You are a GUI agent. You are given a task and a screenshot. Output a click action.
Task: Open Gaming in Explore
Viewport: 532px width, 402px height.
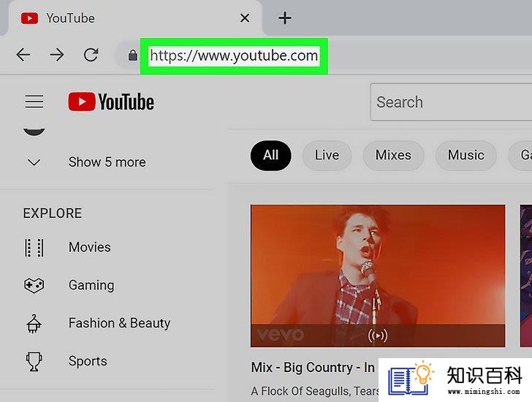coord(91,285)
